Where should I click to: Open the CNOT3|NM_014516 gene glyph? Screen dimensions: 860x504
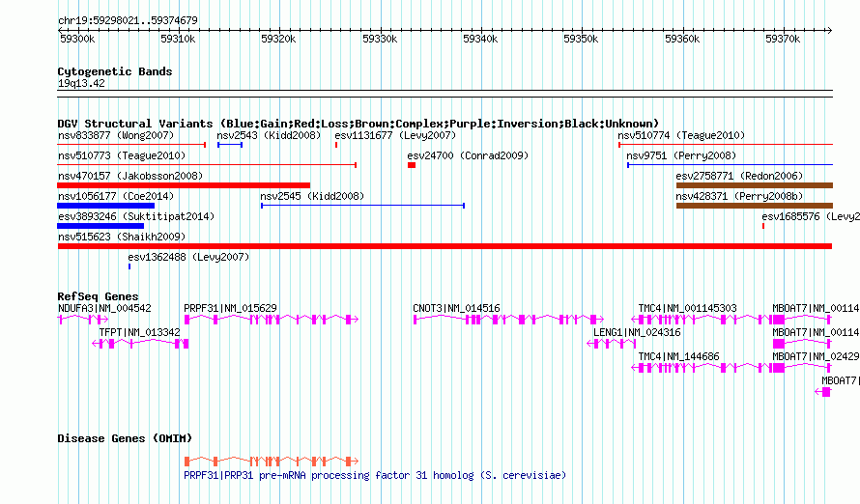(508, 320)
